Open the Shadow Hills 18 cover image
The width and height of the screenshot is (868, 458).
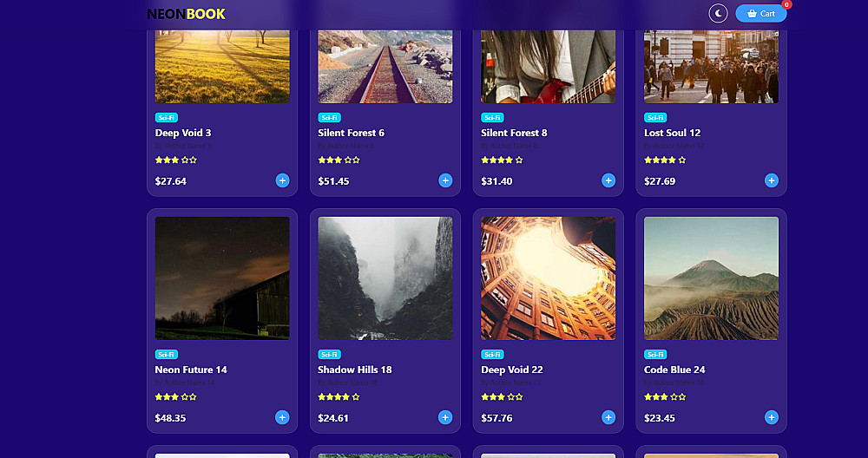coord(385,278)
